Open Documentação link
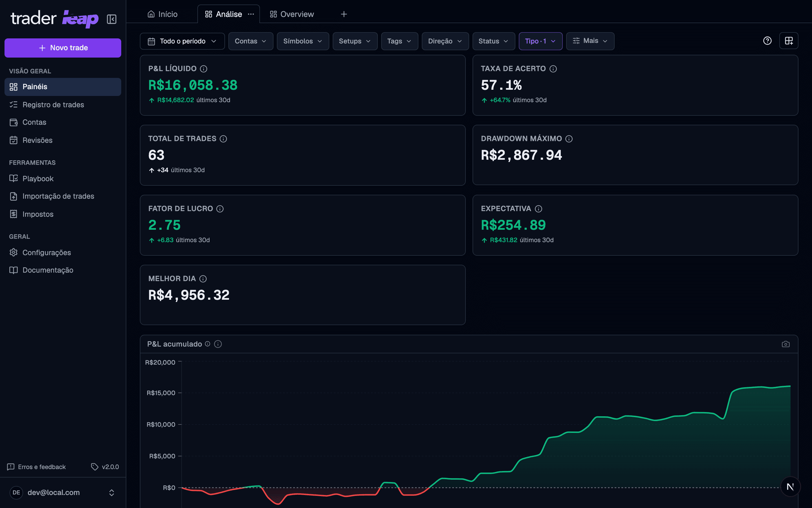Viewport: 812px width, 508px height. pyautogui.click(x=63, y=270)
